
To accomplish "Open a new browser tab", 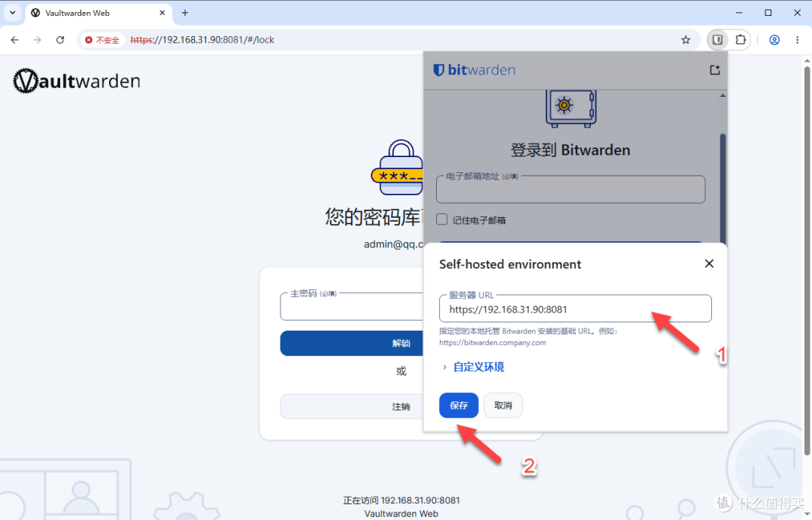I will tap(185, 13).
